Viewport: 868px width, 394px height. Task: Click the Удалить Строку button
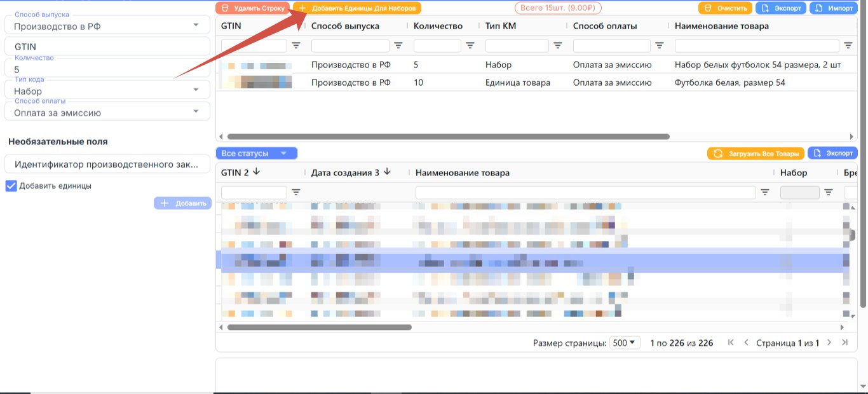pos(252,8)
